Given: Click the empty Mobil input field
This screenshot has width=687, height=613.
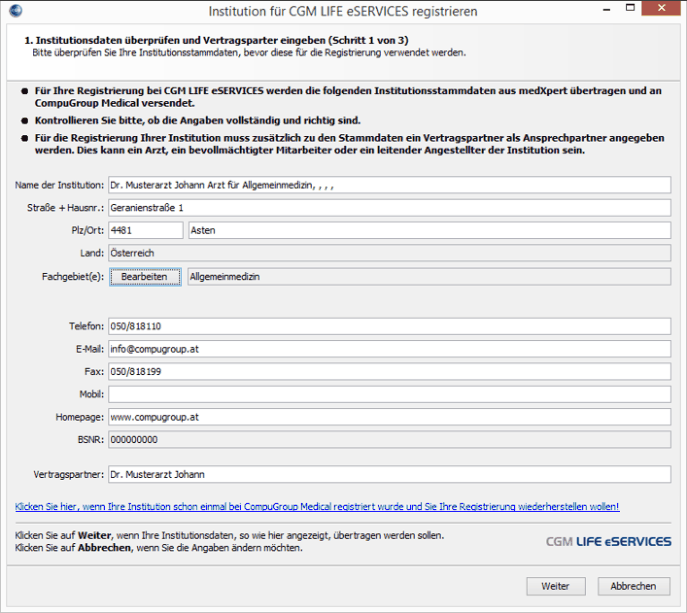Looking at the screenshot, I should [390, 394].
